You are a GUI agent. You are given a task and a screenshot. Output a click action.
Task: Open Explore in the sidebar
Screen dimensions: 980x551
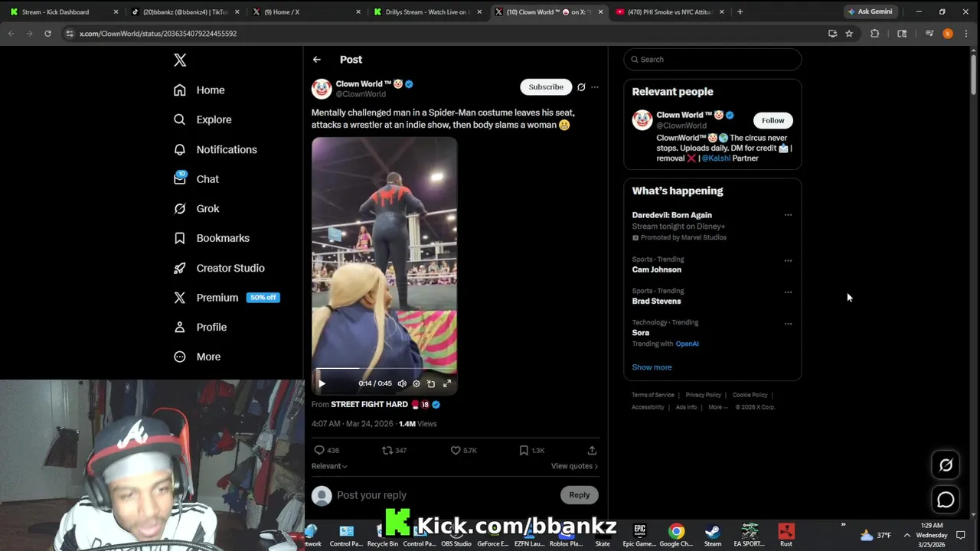point(203,119)
